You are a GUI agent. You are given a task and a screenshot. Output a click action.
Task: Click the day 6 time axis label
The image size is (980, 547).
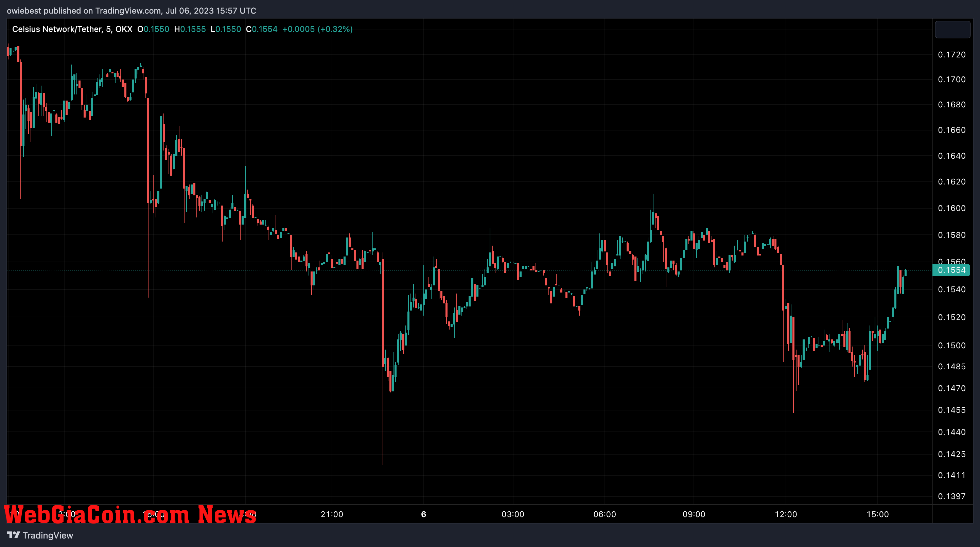(423, 514)
